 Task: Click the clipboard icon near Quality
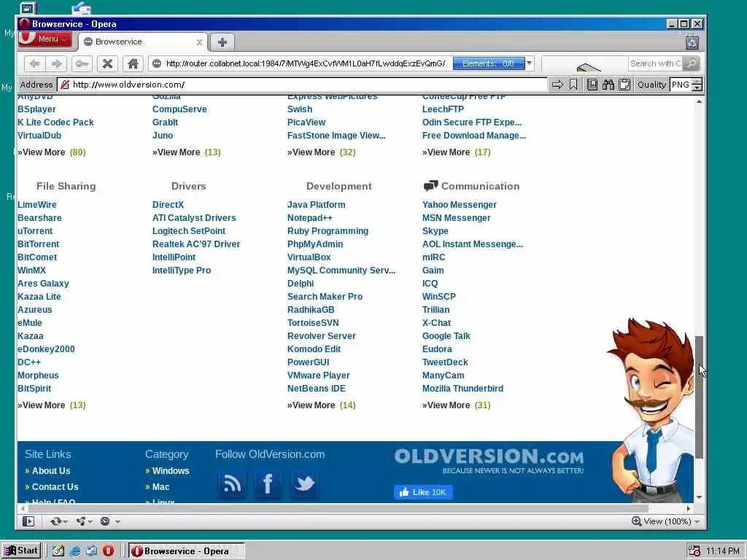click(x=624, y=85)
